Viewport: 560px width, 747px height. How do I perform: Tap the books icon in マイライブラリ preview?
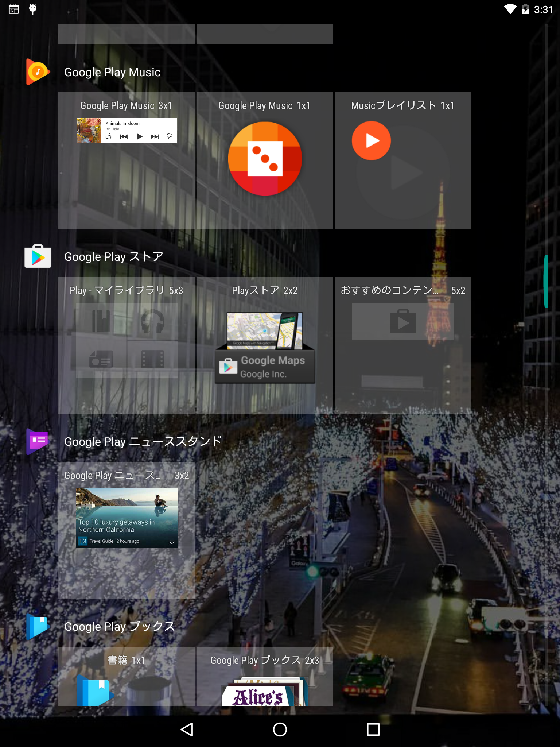point(101,321)
